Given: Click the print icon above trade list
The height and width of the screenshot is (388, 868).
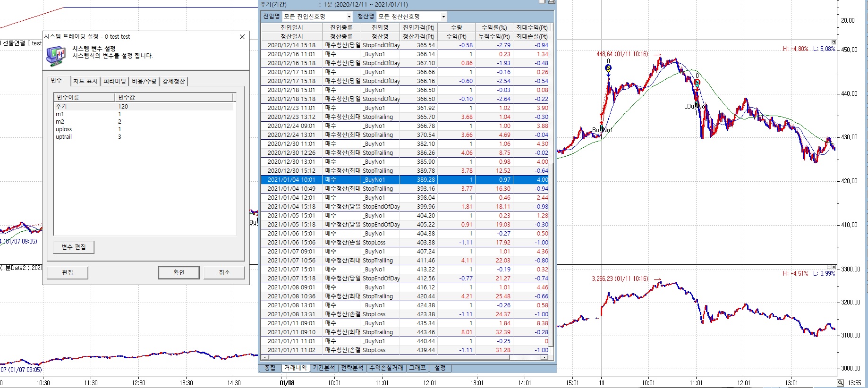Looking at the screenshot, I should click(551, 2).
